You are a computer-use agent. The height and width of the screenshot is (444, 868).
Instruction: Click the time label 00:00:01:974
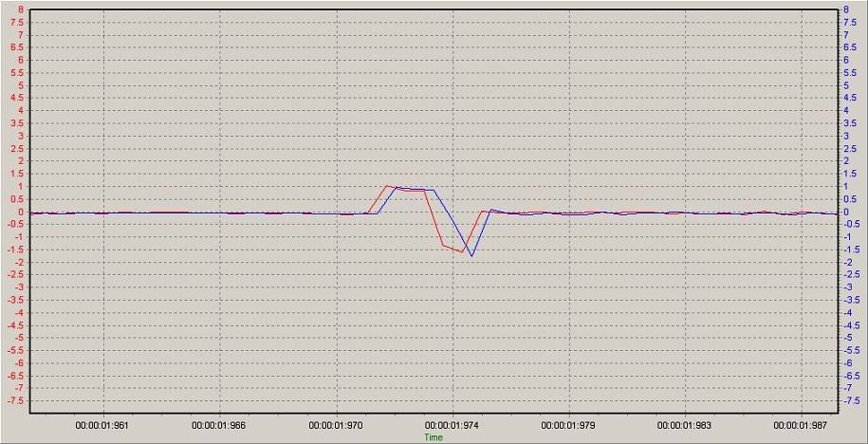coord(452,427)
